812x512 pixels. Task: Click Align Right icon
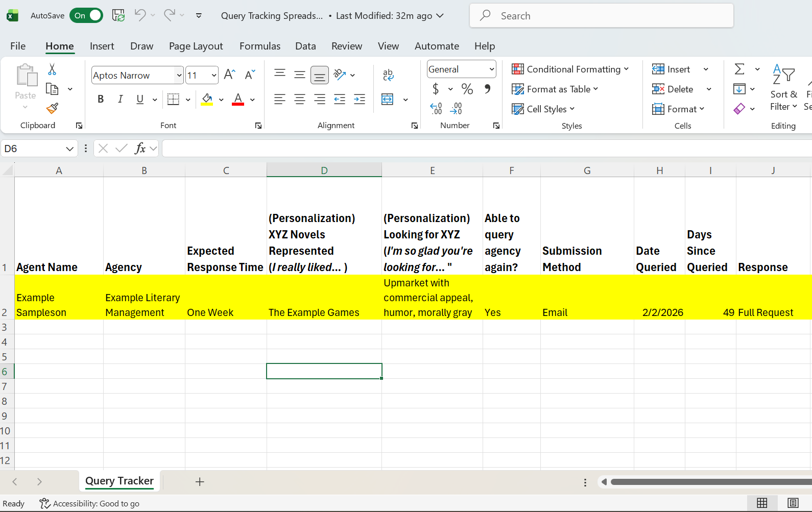320,99
